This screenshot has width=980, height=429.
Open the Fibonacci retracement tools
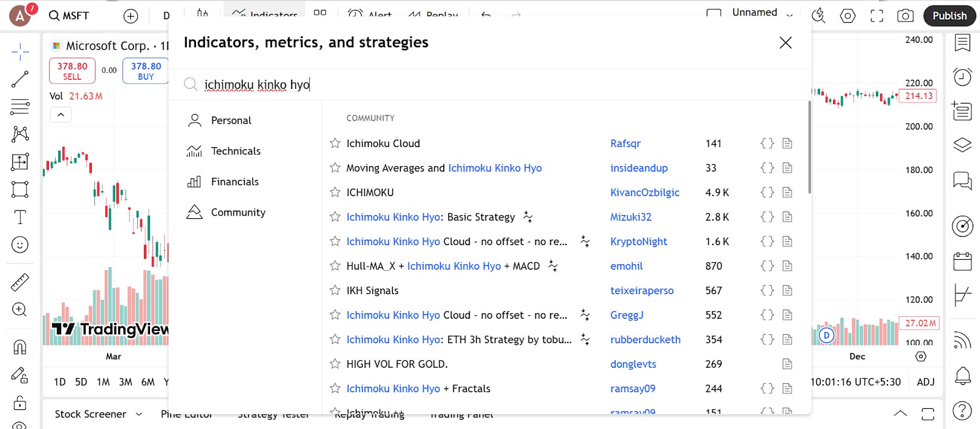(20, 107)
